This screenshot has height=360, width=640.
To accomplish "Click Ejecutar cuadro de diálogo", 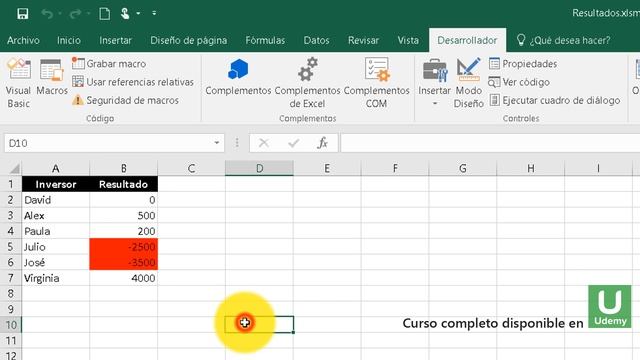I will click(555, 100).
